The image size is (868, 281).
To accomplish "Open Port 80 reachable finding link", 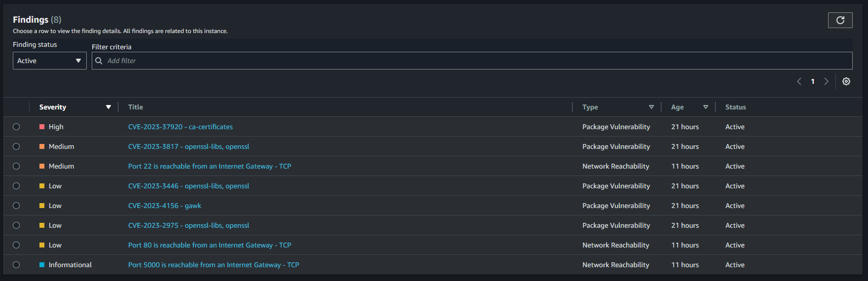I will click(x=210, y=245).
